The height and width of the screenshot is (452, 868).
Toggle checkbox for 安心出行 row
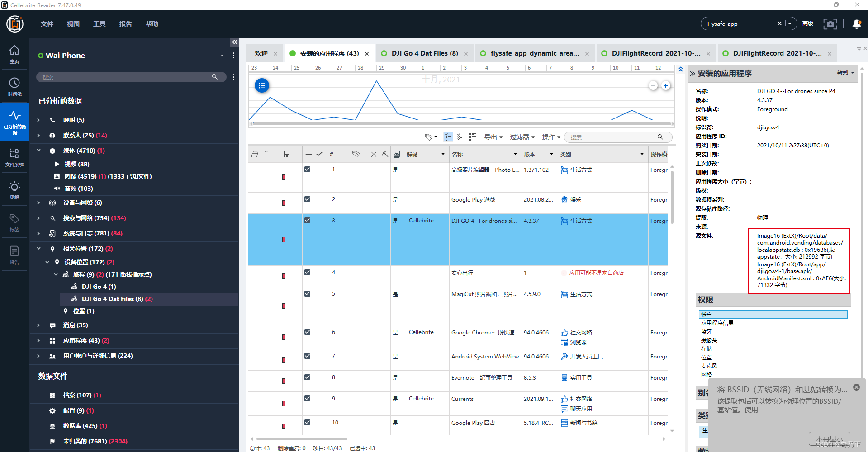pos(307,272)
